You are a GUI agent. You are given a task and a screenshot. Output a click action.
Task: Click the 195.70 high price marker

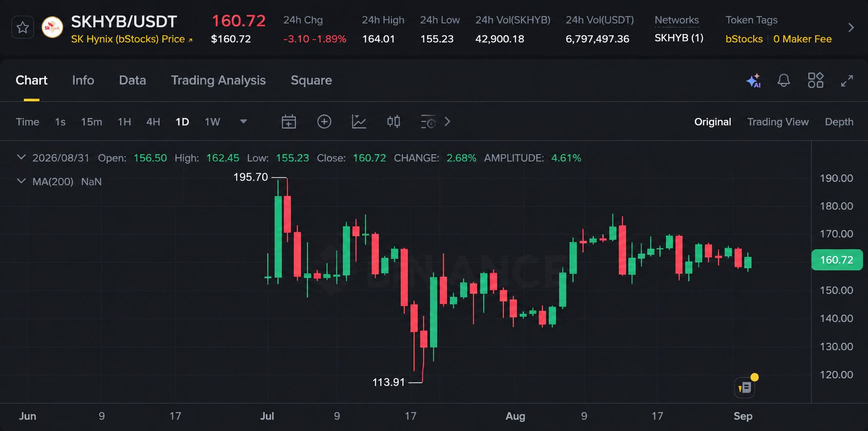click(251, 177)
